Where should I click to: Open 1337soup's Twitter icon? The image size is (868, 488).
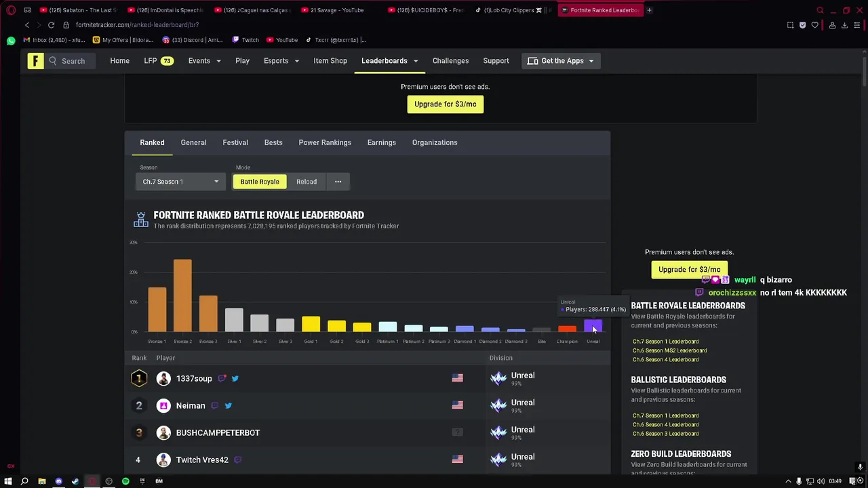pyautogui.click(x=235, y=379)
